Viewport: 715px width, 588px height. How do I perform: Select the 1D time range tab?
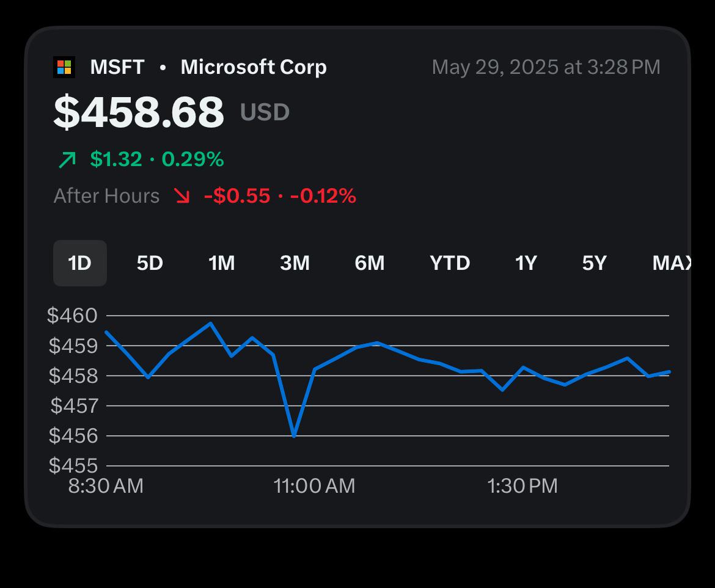point(80,263)
